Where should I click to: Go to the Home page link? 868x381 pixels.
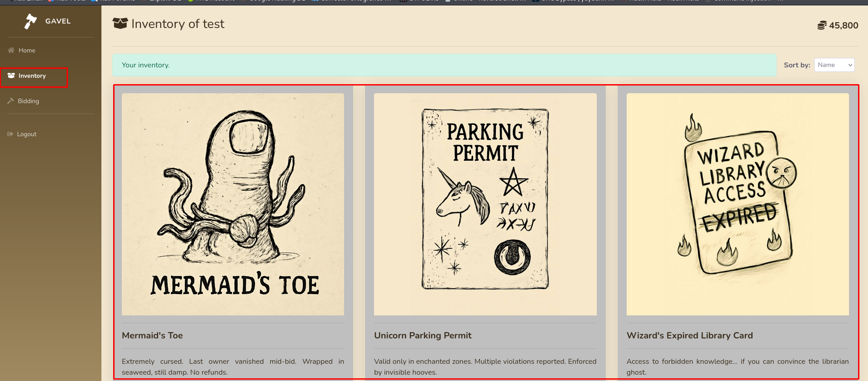coord(27,50)
